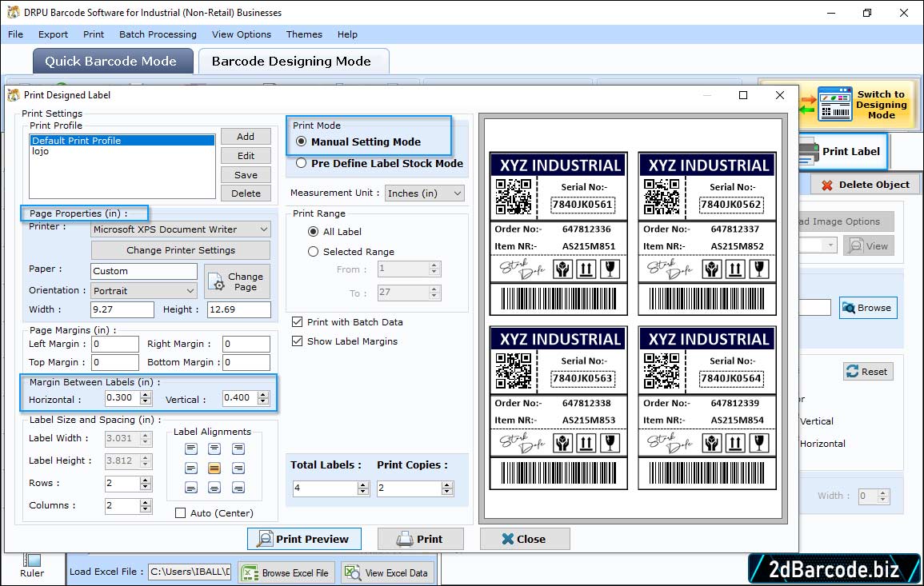The height and width of the screenshot is (586, 924).
Task: Open the Help menu
Action: (348, 34)
